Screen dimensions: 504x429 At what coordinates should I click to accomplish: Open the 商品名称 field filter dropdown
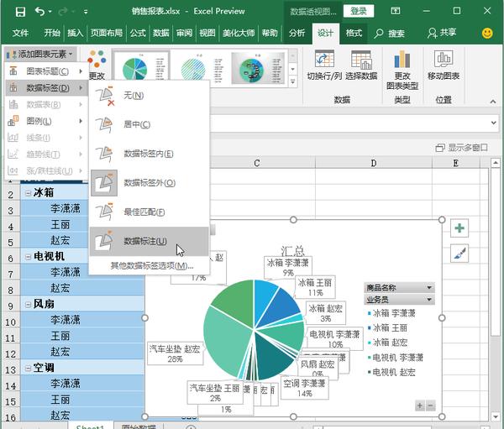[429, 288]
